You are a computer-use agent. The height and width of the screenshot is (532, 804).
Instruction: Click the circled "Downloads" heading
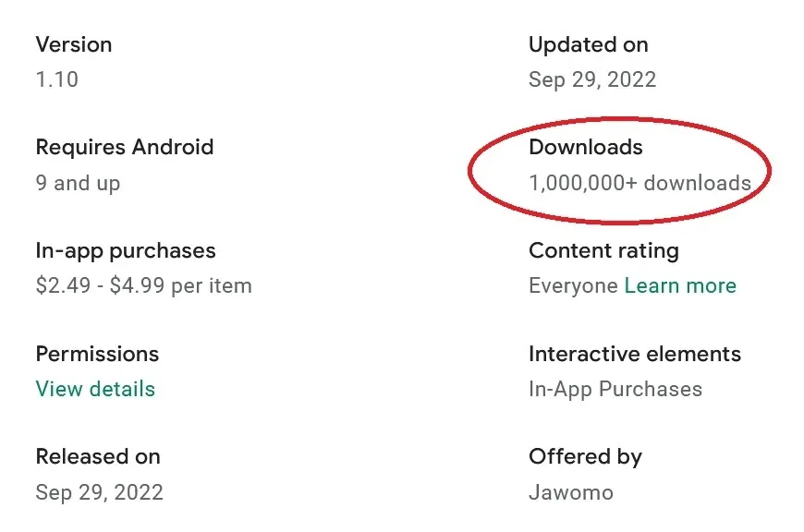[x=586, y=147]
